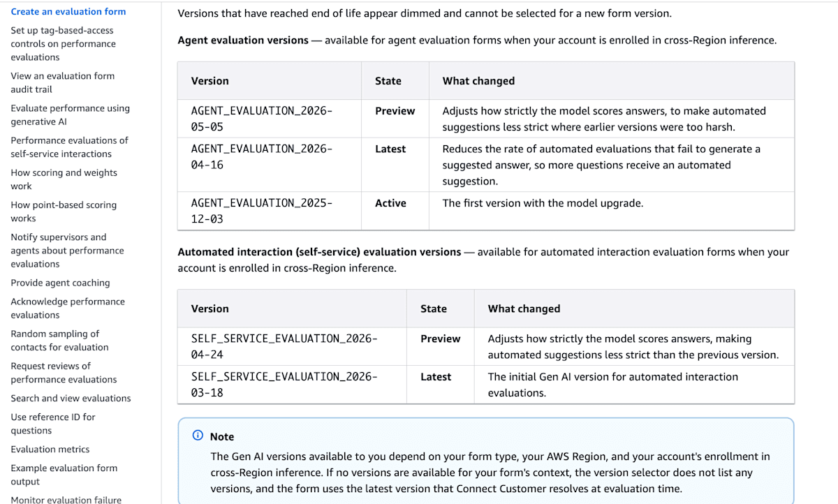
Task: Select Evaluate performance using generative AI
Action: click(70, 114)
